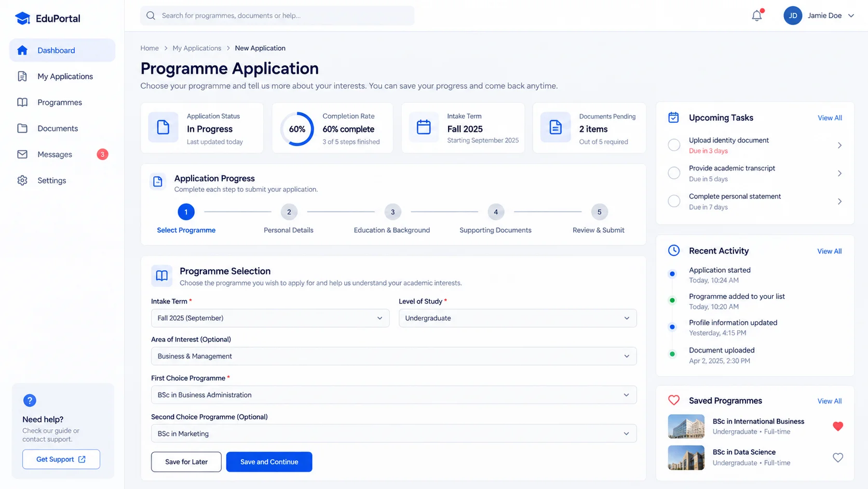
Task: Click the Save and Continue button
Action: coord(269,462)
